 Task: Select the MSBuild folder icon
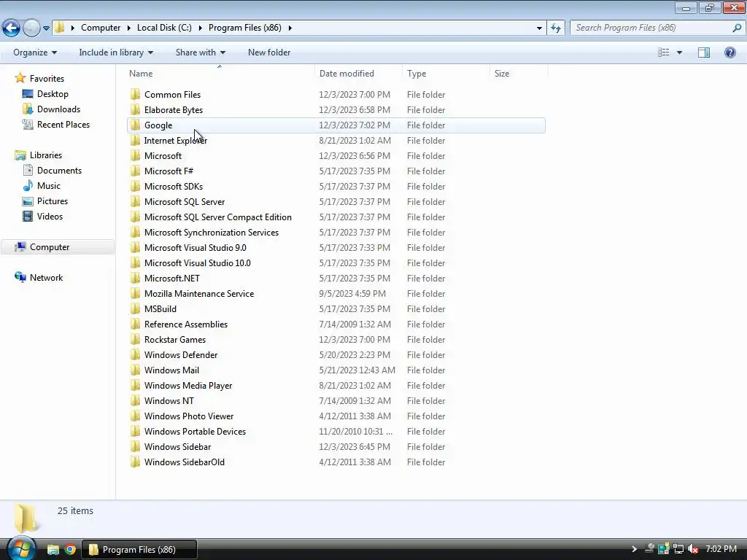coord(135,308)
